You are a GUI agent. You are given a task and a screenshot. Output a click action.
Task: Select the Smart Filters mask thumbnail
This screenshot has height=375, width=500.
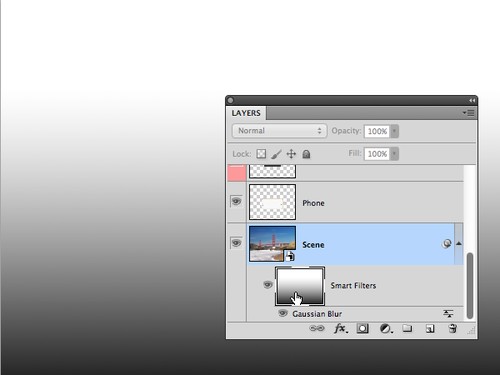point(300,286)
